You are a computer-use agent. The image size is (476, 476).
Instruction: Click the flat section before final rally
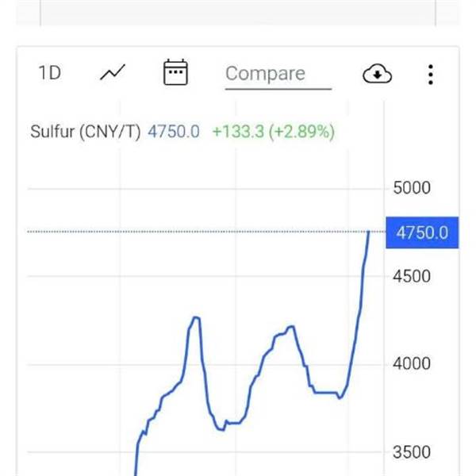tap(325, 392)
